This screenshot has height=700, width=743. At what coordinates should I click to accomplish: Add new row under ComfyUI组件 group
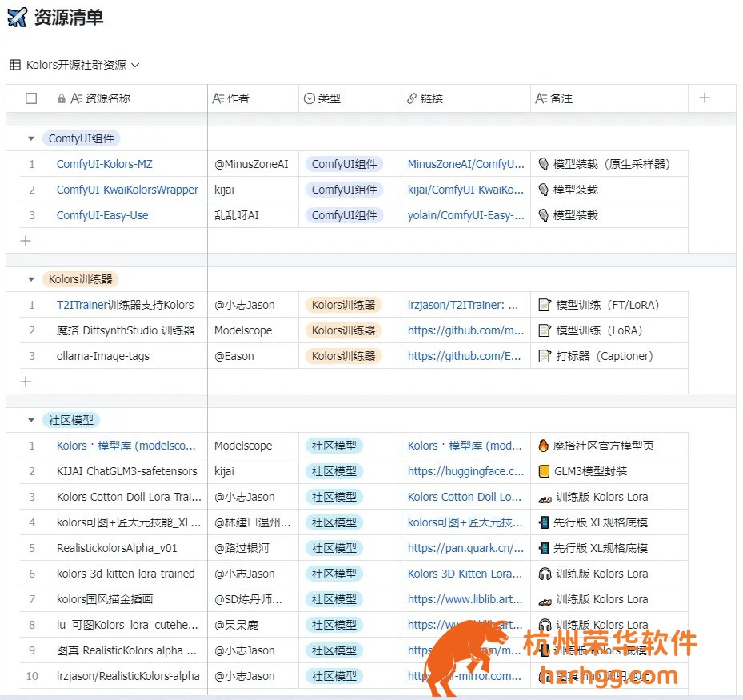point(26,241)
